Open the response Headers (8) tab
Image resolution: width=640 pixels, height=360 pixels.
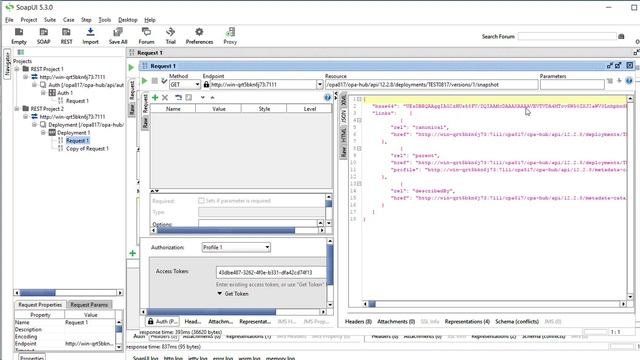(358, 322)
